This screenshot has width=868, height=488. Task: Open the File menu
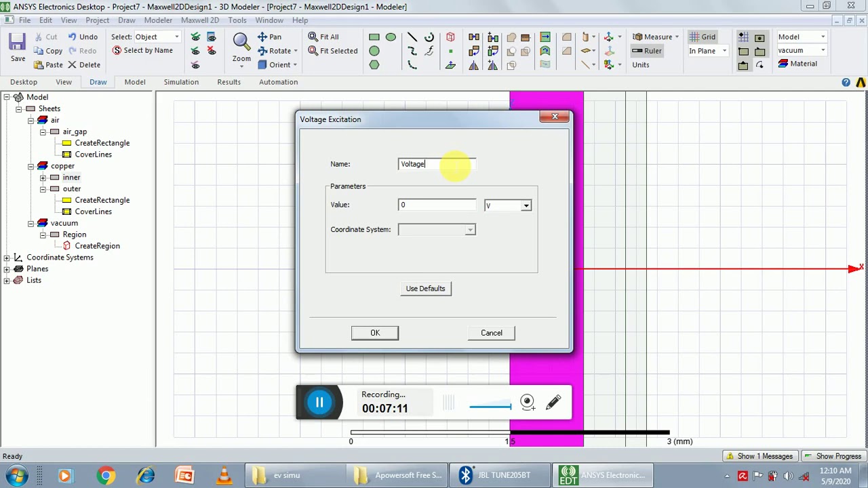pyautogui.click(x=24, y=20)
